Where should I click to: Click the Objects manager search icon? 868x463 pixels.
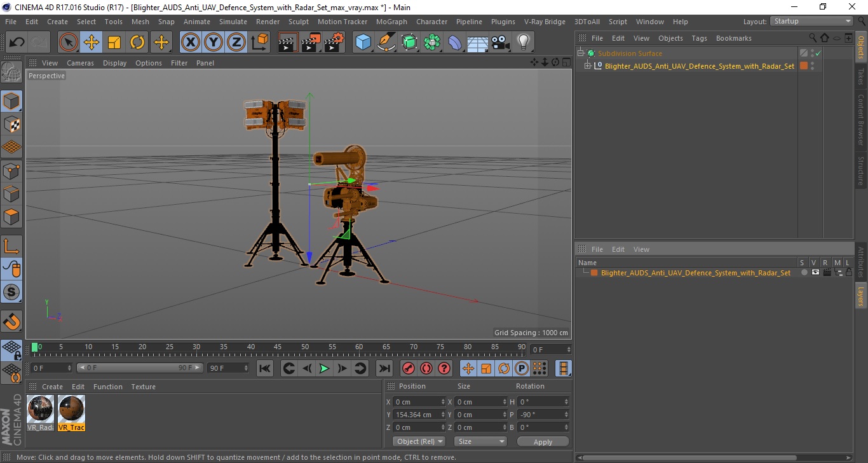point(813,38)
